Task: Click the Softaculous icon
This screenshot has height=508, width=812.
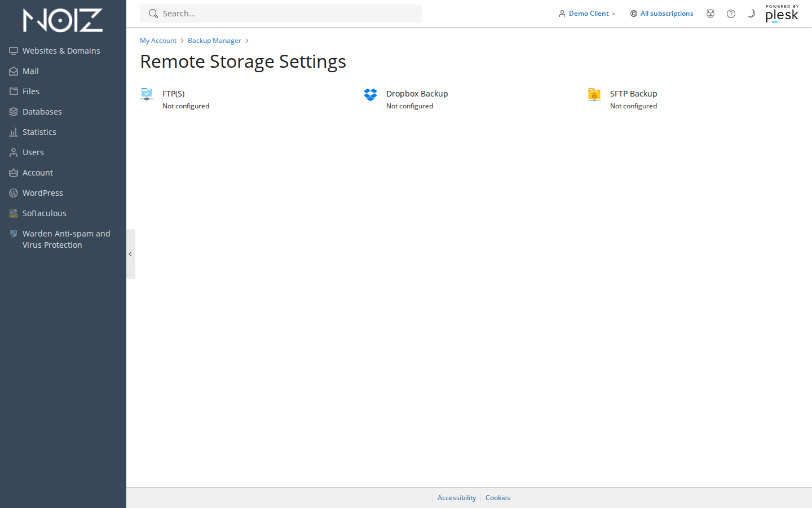Action: (x=14, y=213)
